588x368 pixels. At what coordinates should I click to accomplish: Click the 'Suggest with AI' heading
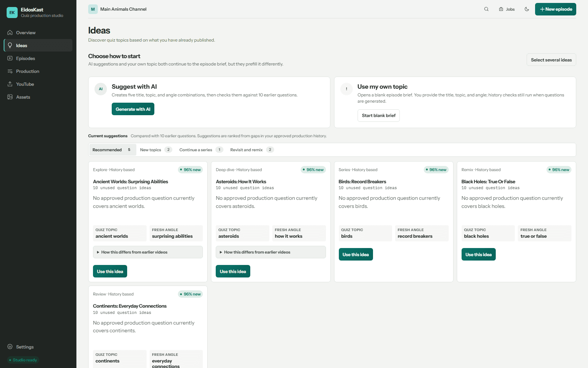coord(134,87)
